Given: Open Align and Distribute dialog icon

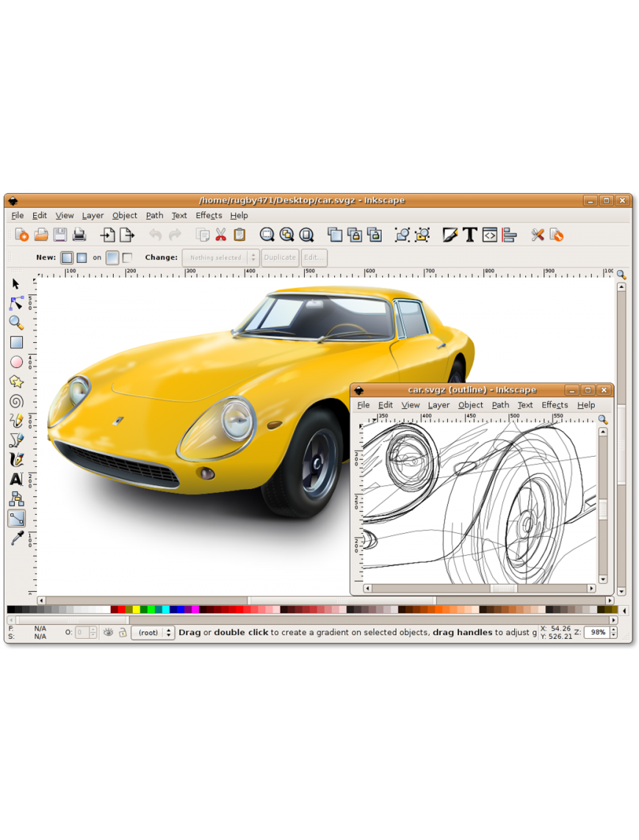Looking at the screenshot, I should [509, 235].
